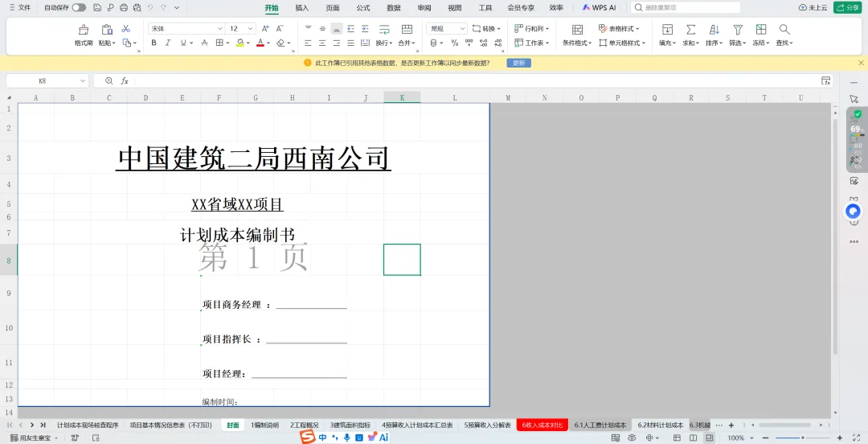Switch to the 视图 ribbon tab

click(x=454, y=8)
